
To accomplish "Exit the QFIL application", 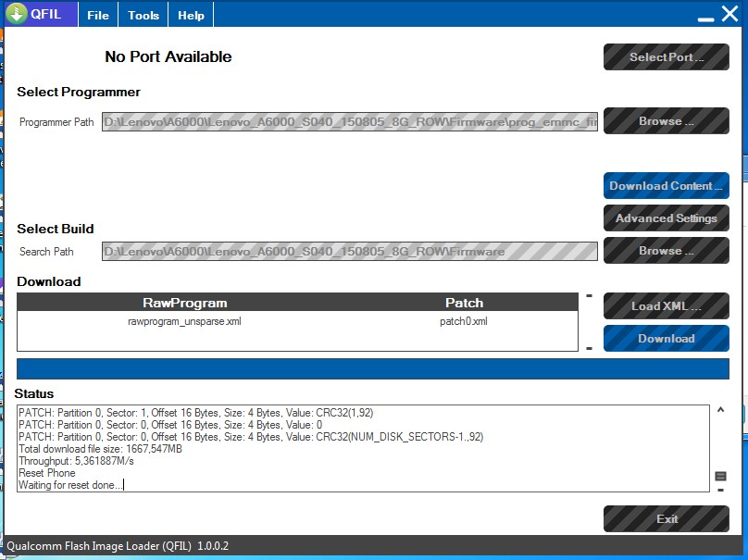I will pos(666,519).
